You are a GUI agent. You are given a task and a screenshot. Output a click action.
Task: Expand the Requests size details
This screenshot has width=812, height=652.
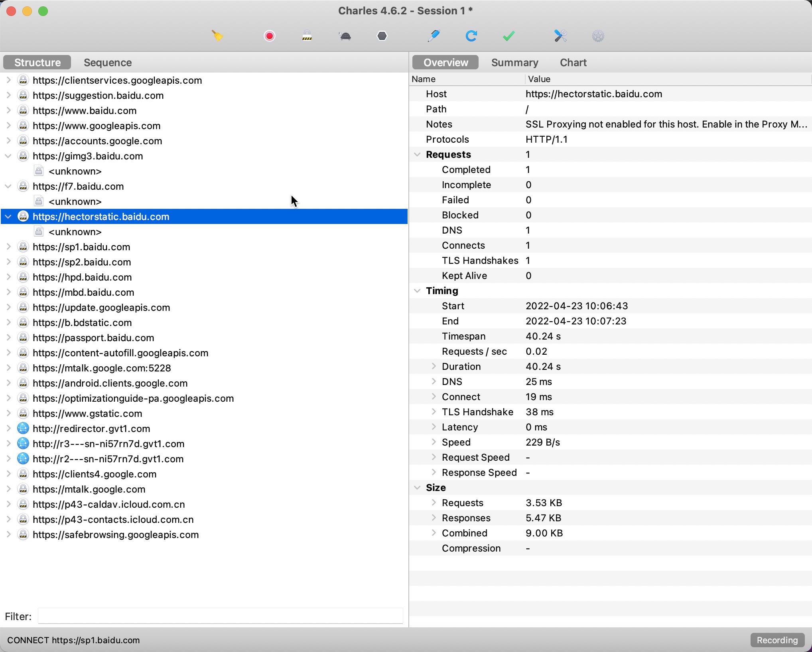point(433,502)
